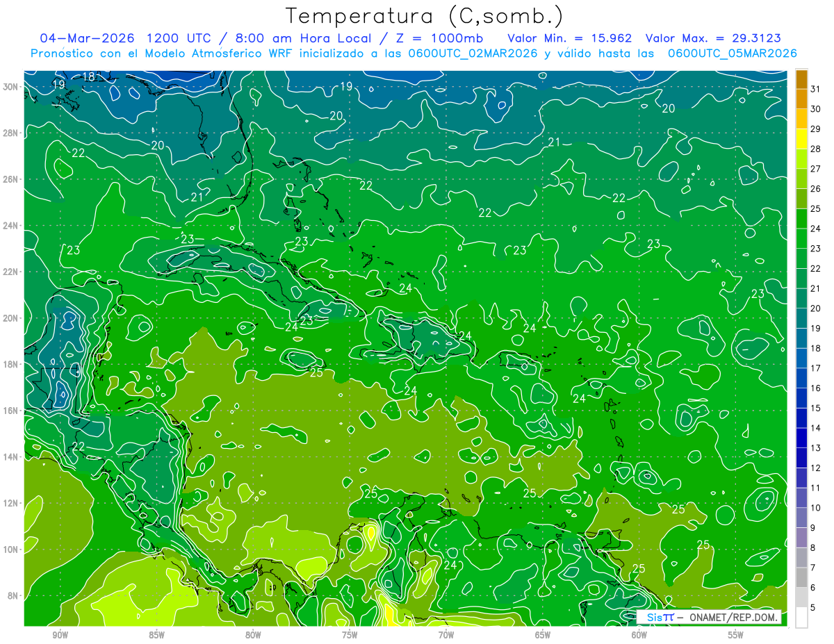Click the "0600UTC_05MAR2026" valid-until time
This screenshot has width=834, height=644.
pyautogui.click(x=732, y=53)
